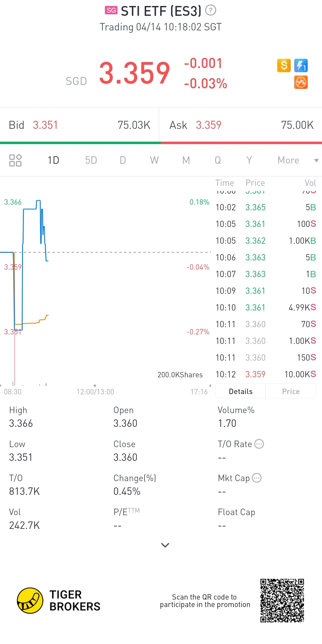Image resolution: width=322 pixels, height=644 pixels.
Task: Tap the 10:12 trade row at 3.359
Action: coord(265,374)
